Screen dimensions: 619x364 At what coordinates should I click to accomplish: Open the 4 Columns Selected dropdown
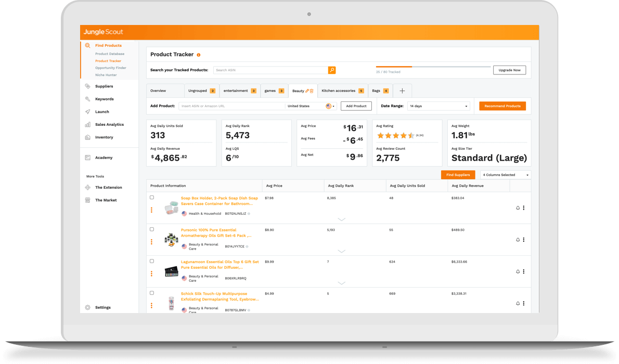[x=505, y=175]
